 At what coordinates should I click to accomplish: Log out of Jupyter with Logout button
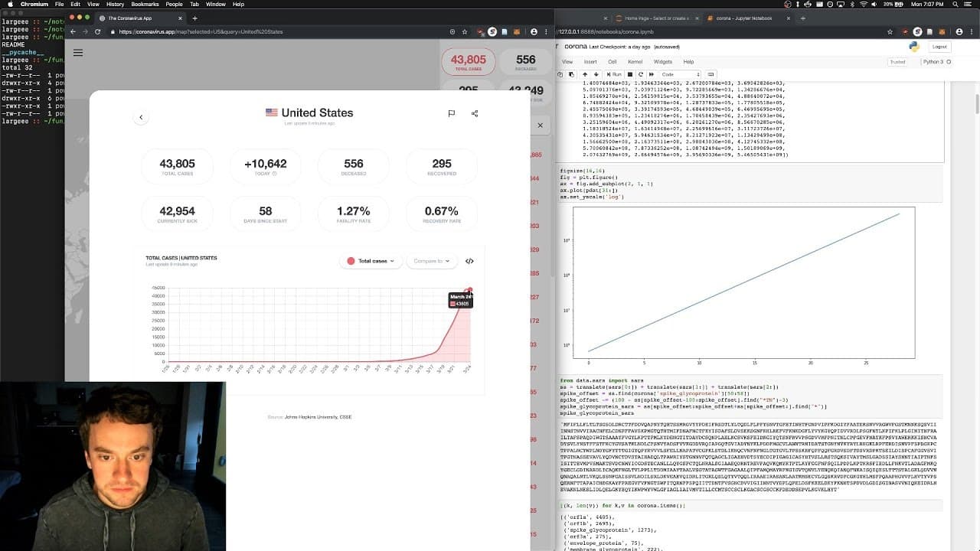coord(939,47)
